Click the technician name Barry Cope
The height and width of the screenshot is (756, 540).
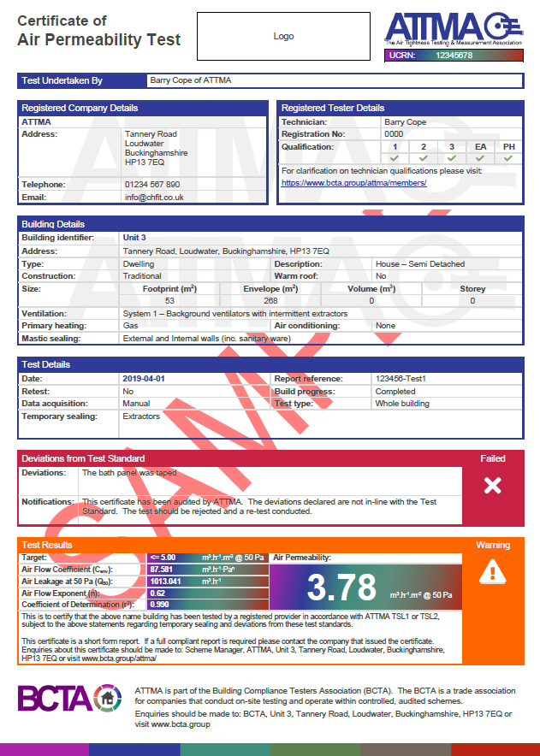(406, 122)
